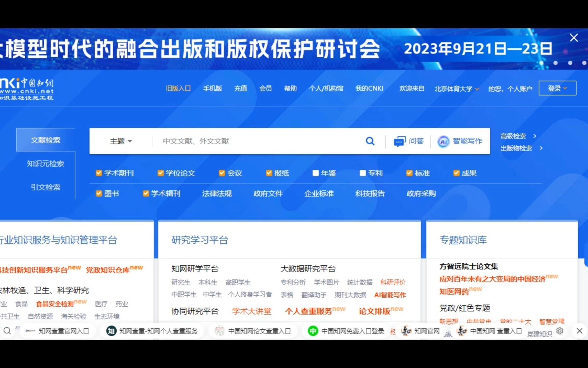The image size is (588, 368).
Task: Open the 科技报告 link
Action: click(370, 193)
